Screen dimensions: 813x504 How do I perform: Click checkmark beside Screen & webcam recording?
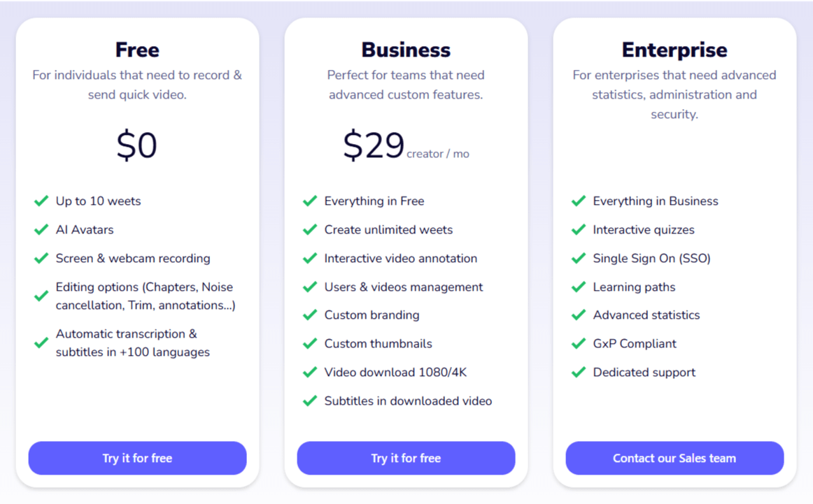41,259
